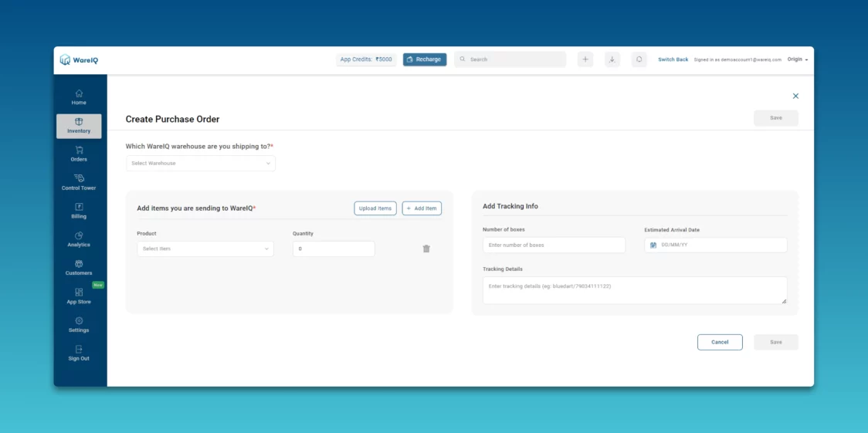868x433 pixels.
Task: Focus the top Search field
Action: point(510,59)
